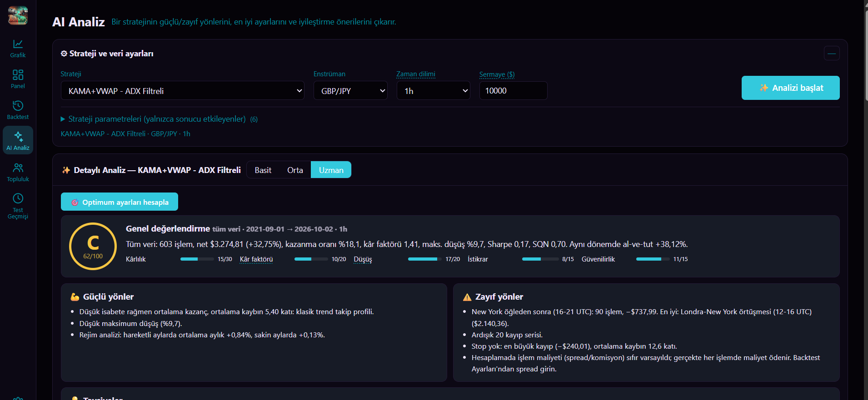Viewport: 868px width, 400px height.
Task: Click the Düşüş 17/20 progress bar
Action: point(424,259)
